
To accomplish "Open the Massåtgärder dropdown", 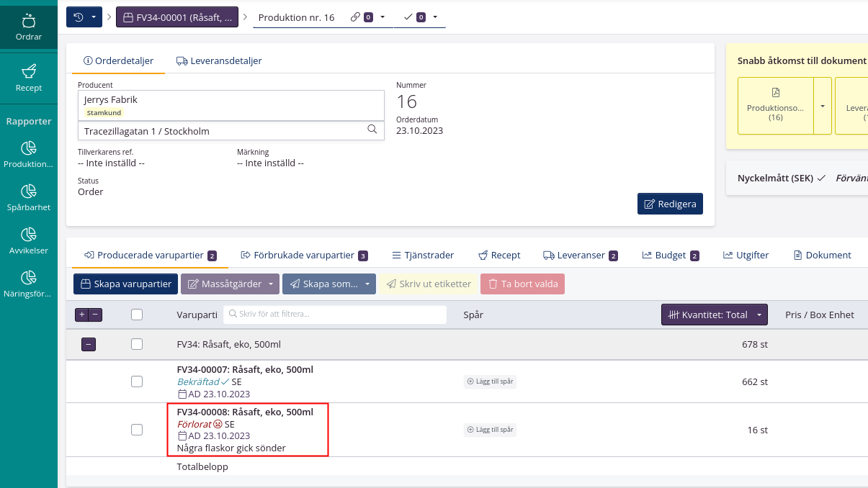I will click(230, 284).
